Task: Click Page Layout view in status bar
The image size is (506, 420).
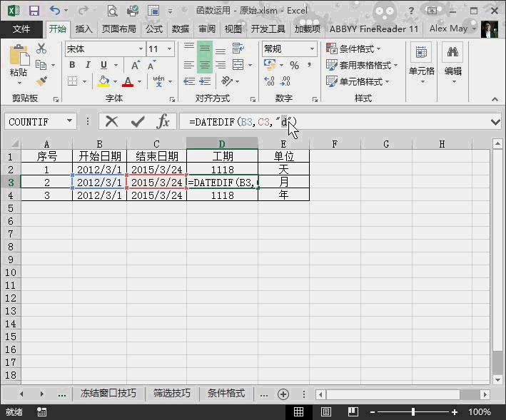Action: 325,411
